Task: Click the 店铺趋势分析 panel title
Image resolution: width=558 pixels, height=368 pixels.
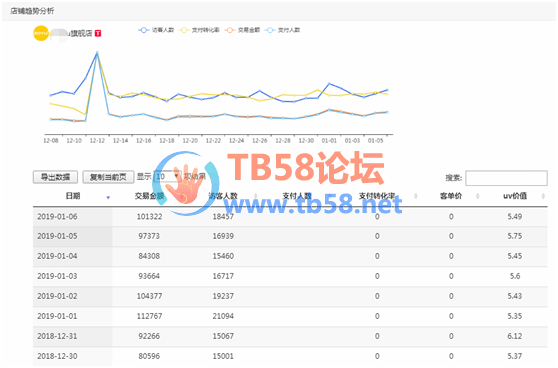Action: (x=32, y=11)
